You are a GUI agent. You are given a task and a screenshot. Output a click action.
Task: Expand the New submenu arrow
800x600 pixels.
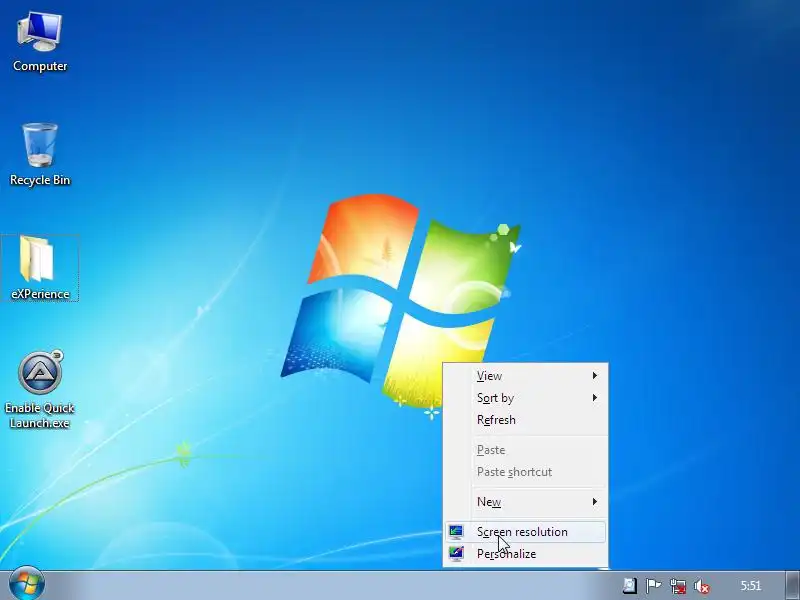594,502
